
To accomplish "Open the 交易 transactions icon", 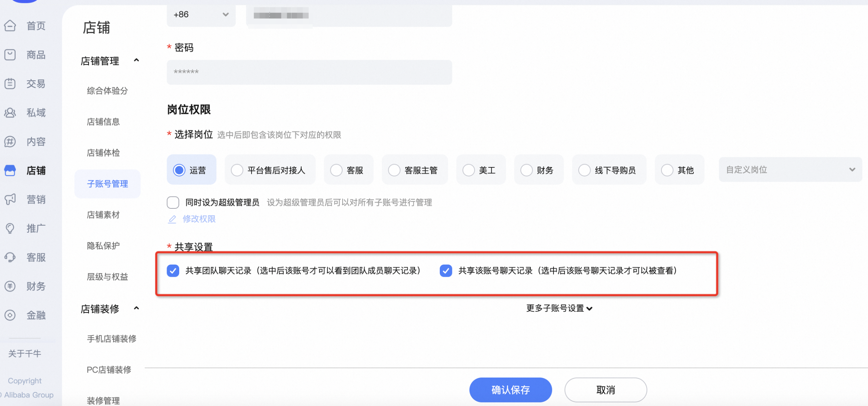I will [10, 84].
